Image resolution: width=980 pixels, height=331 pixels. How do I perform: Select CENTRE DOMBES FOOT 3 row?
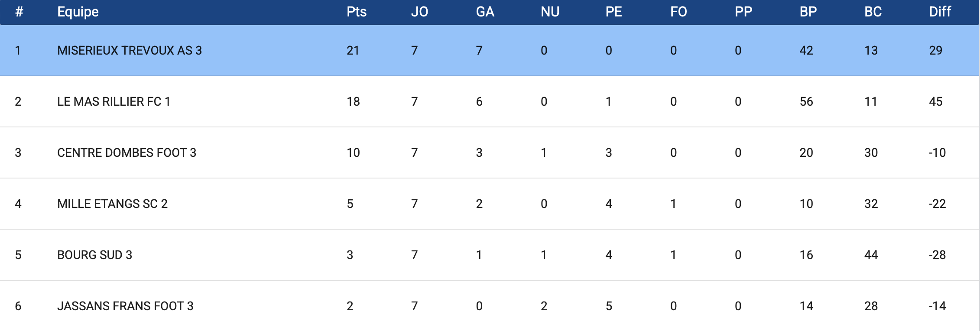127,153
